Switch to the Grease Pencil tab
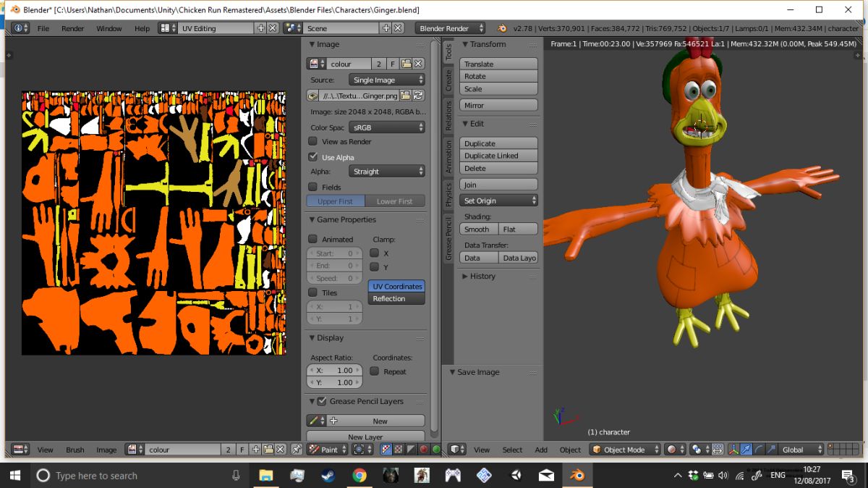The width and height of the screenshot is (868, 488). 448,239
